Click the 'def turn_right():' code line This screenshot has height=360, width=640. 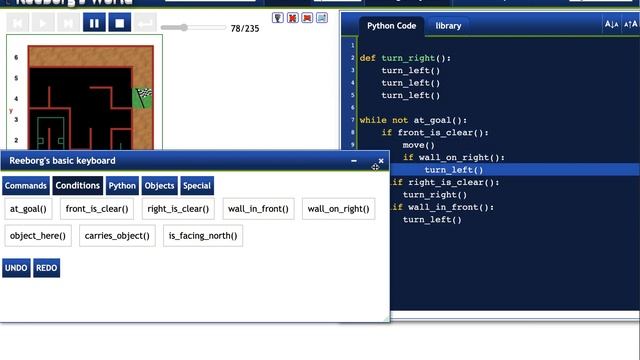[405, 58]
